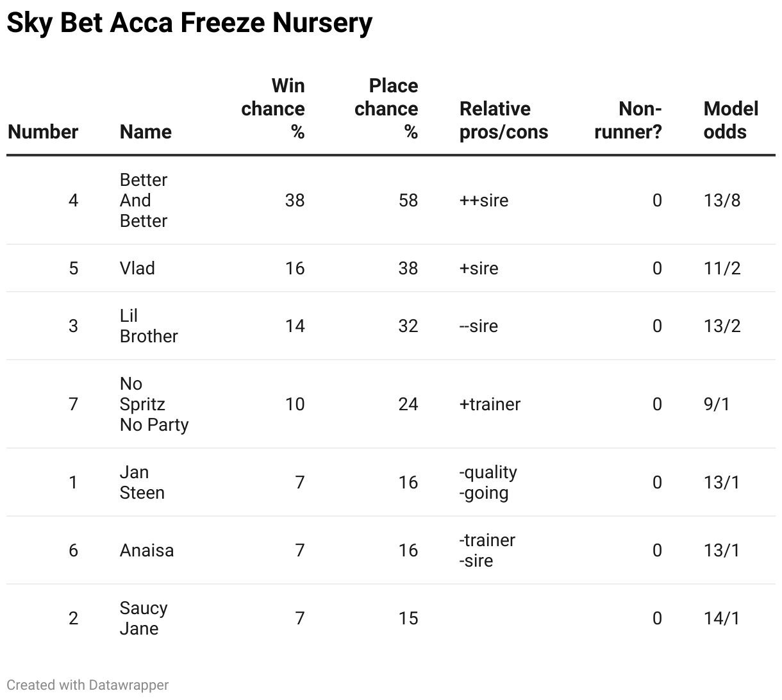
Task: Click the Non-runner? column header
Action: (x=628, y=120)
